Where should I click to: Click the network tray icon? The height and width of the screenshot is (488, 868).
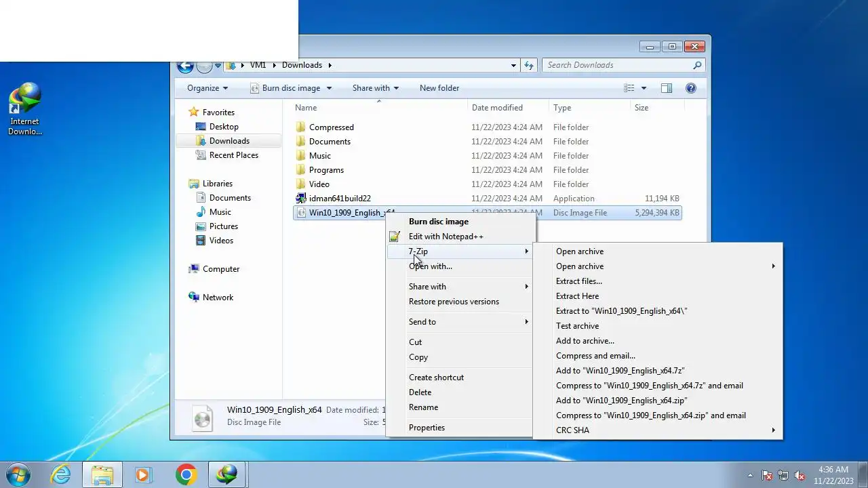tap(783, 475)
